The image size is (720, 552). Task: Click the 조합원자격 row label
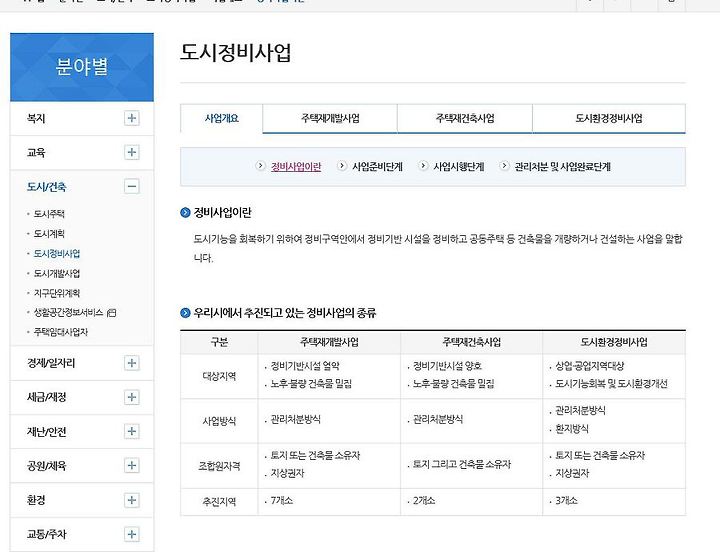click(x=219, y=466)
